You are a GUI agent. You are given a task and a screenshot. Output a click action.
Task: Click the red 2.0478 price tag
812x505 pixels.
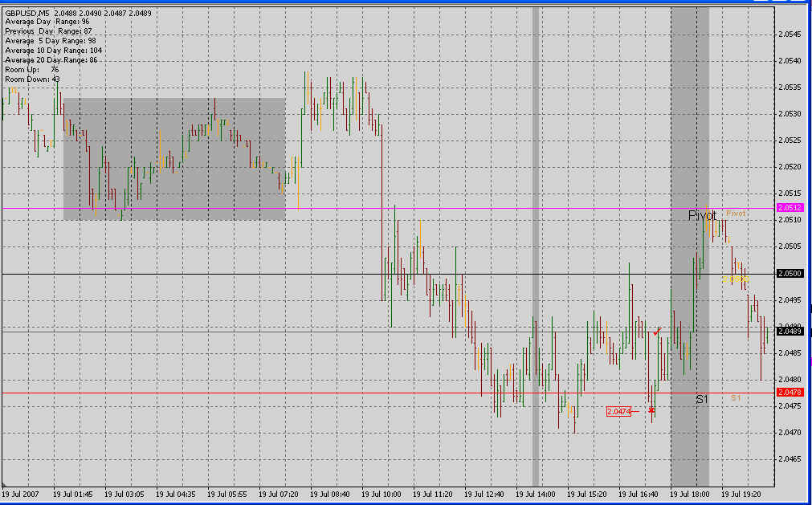click(790, 392)
